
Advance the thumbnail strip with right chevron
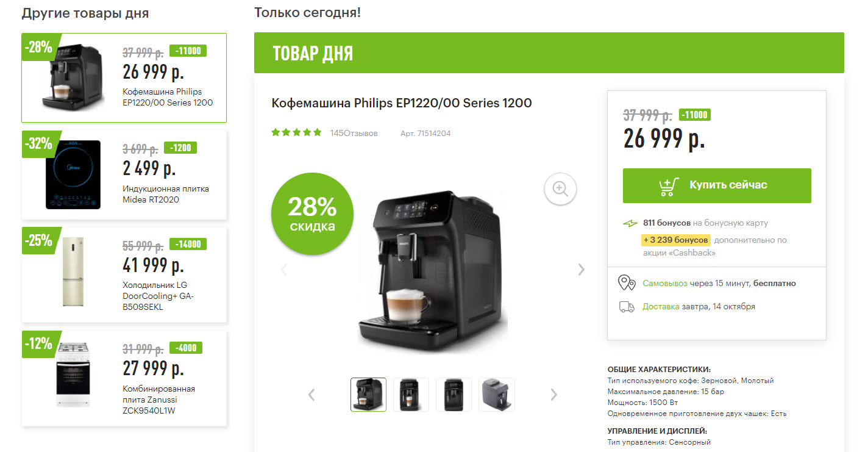coord(553,395)
